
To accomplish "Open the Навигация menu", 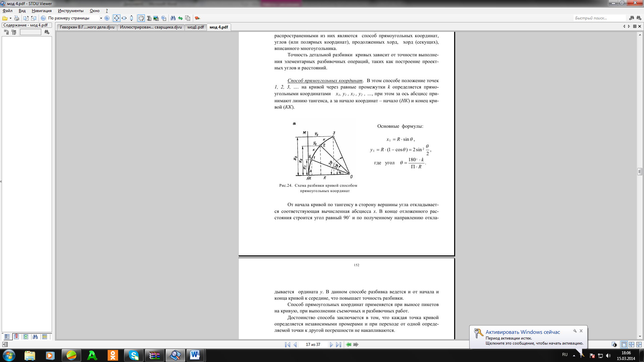I will 42,11.
